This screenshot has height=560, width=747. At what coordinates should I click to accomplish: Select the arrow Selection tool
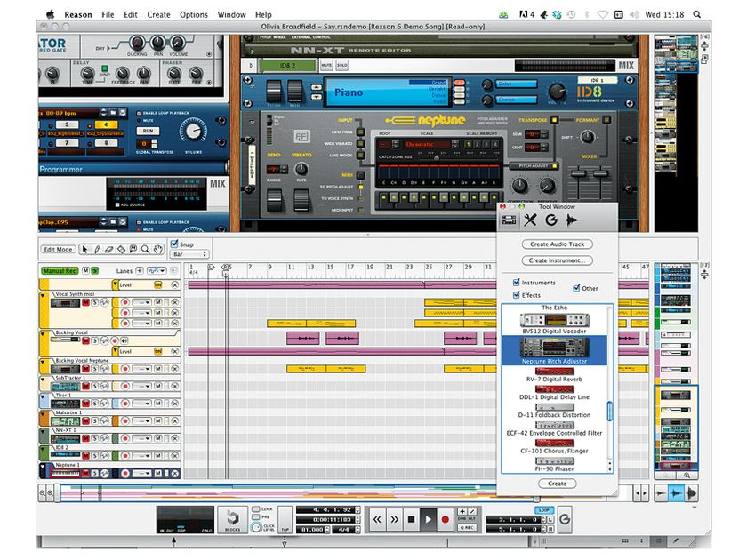point(85,250)
